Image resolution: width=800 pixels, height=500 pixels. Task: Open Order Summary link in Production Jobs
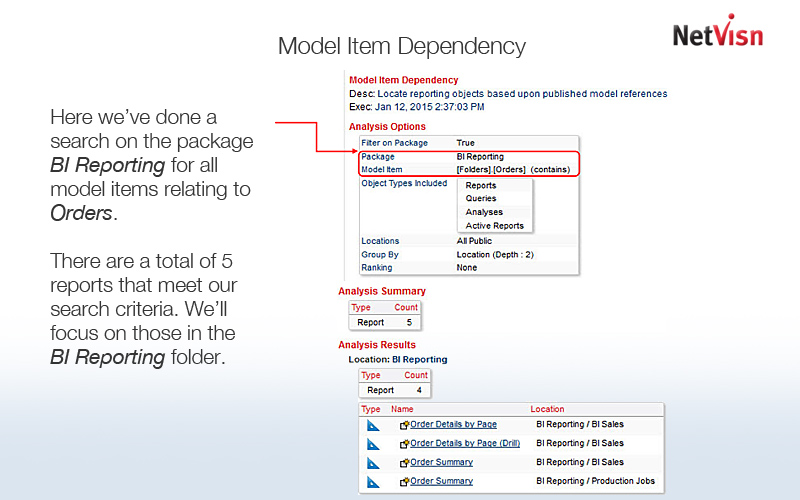coord(441,482)
